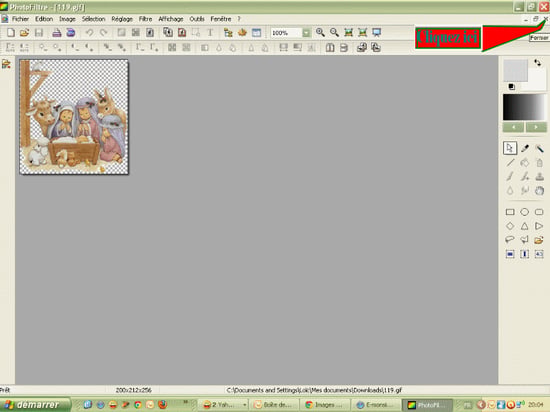Viewport: 550px width, 412px height.
Task: Click the Zoom in magnifier icon
Action: [320, 33]
